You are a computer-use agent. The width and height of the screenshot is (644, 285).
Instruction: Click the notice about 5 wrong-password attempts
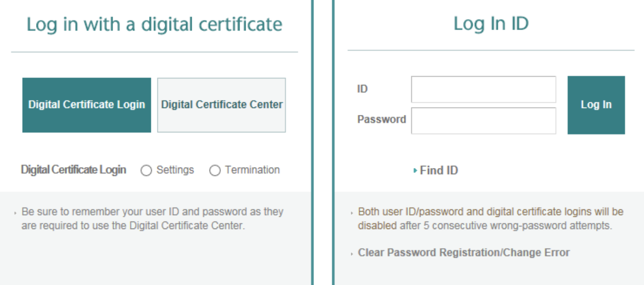point(490,218)
